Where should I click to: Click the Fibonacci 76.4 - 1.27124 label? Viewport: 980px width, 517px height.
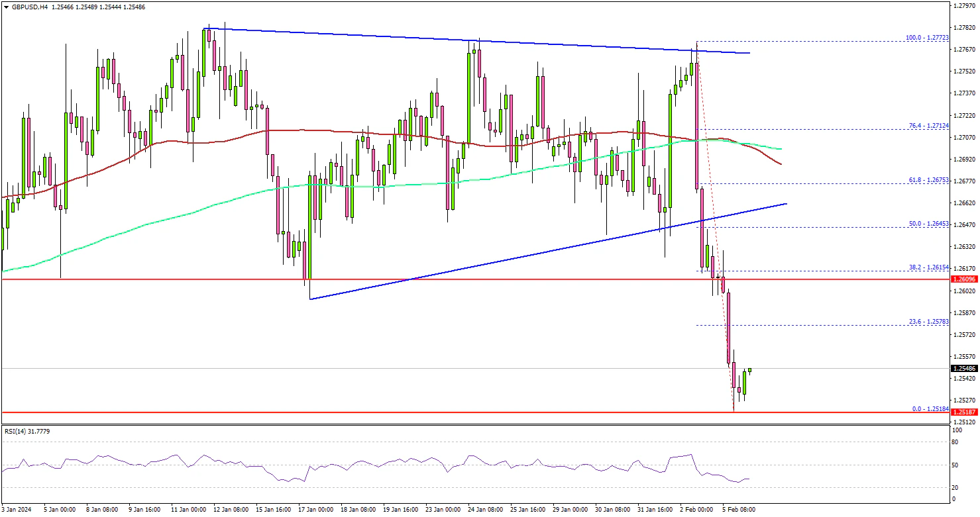pyautogui.click(x=929, y=126)
